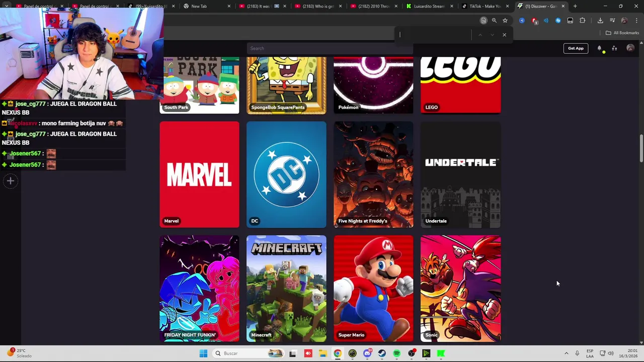Open the Sonic category card
The image size is (644, 362).
coord(460,289)
